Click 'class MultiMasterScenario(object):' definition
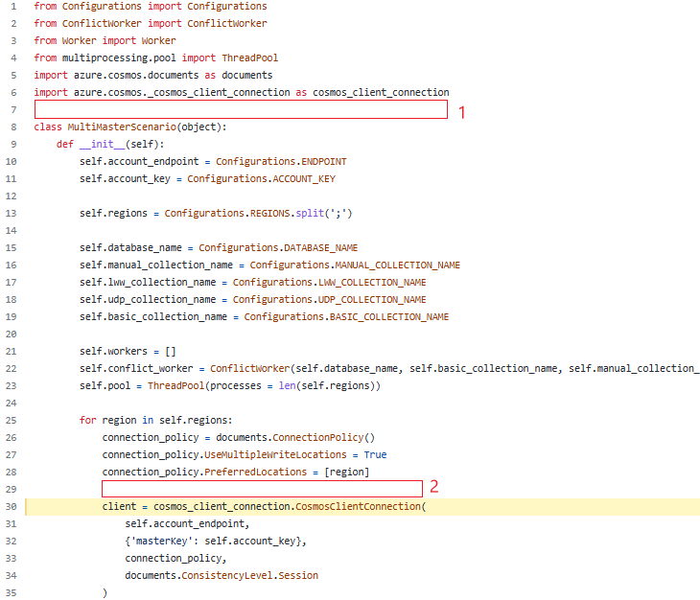The width and height of the screenshot is (700, 600). pos(130,127)
